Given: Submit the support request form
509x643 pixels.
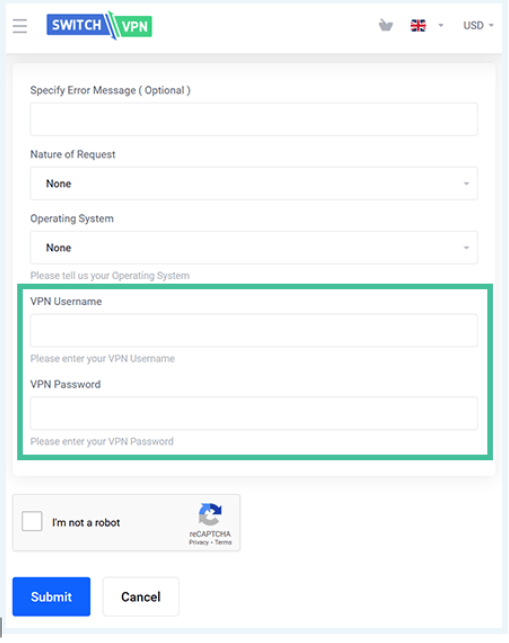Looking at the screenshot, I should point(51,597).
